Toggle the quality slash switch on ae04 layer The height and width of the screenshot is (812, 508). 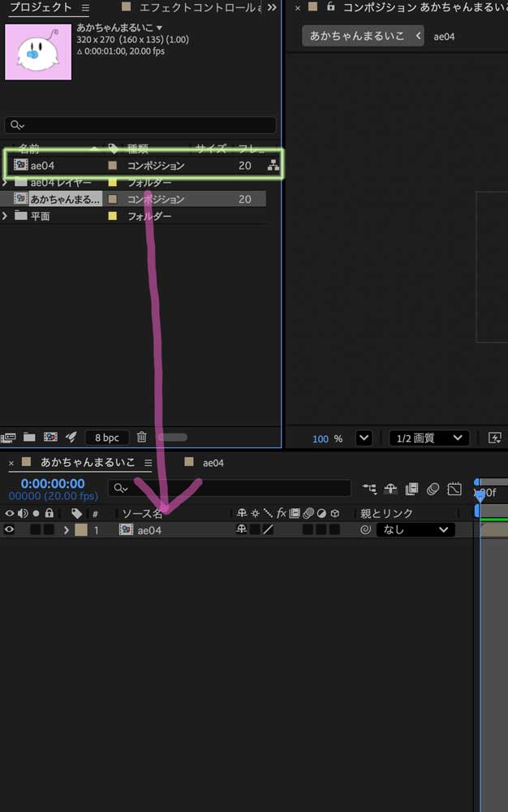click(268, 529)
